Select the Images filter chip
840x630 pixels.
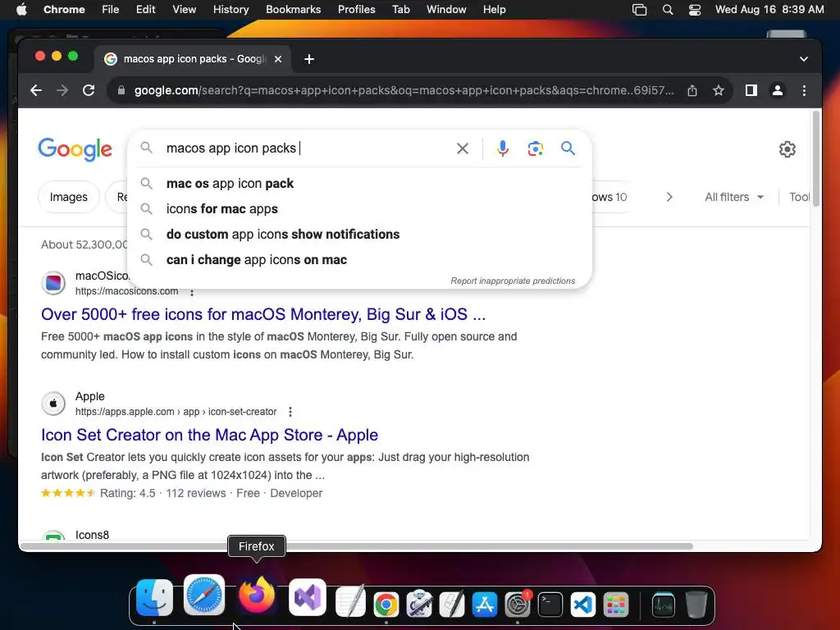(x=69, y=197)
